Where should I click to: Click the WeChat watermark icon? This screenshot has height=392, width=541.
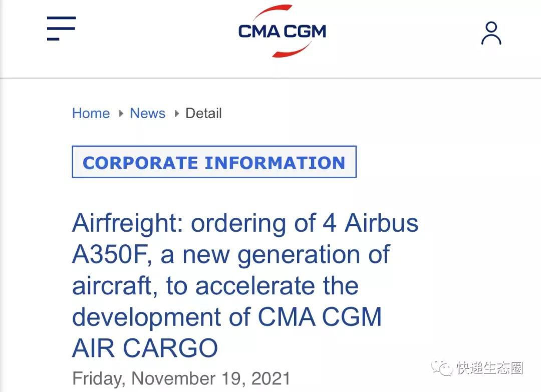[x=442, y=368]
